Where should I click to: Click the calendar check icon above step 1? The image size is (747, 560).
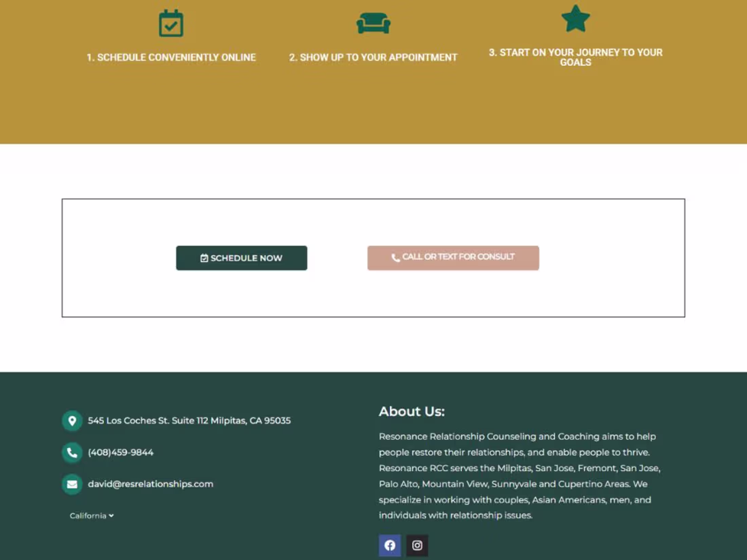point(170,23)
